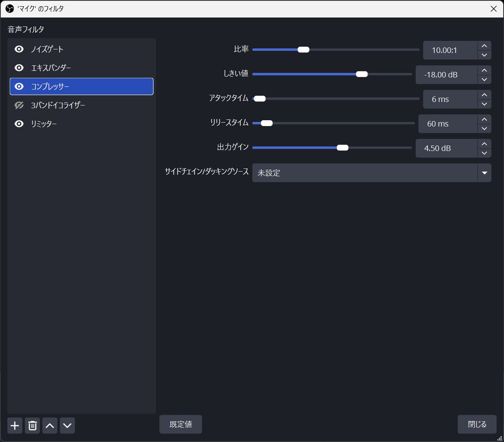
Task: Click the 出力ゲイン slider
Action: tap(332, 147)
